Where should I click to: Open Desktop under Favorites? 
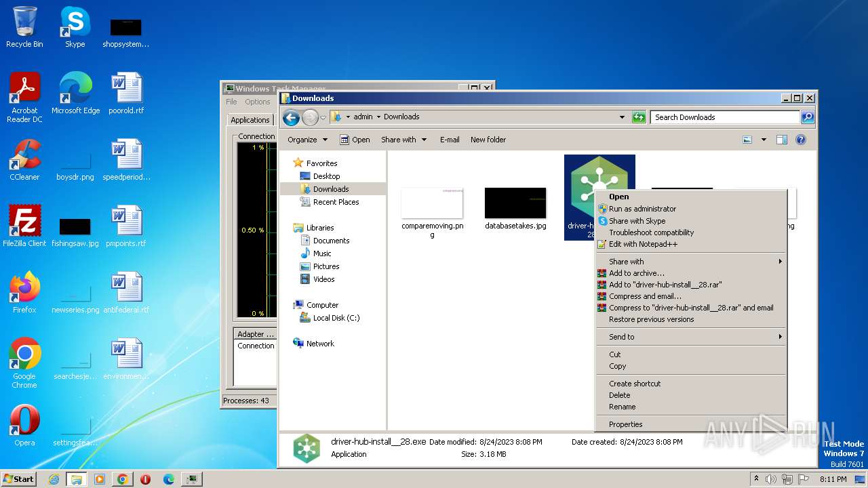[325, 176]
